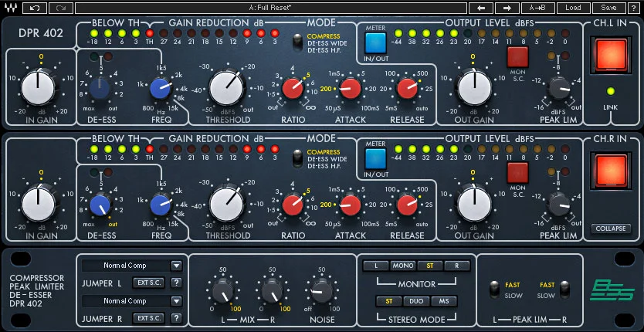Toggle the LINK indicator light

pos(611,91)
